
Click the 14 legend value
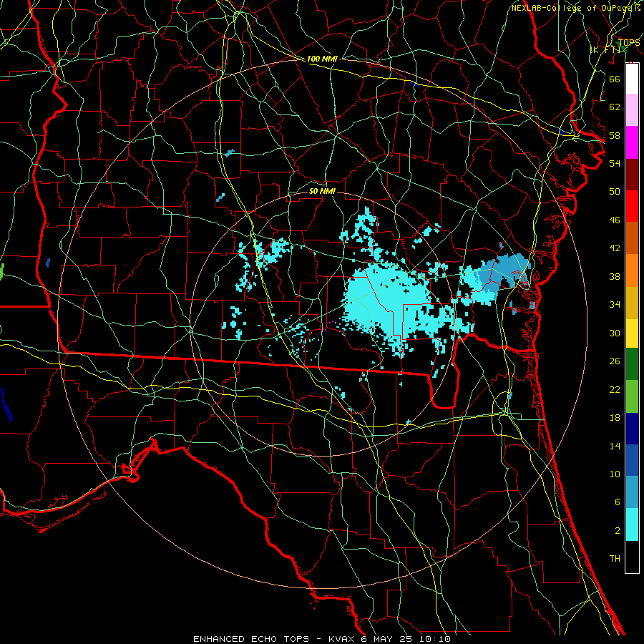click(x=615, y=446)
